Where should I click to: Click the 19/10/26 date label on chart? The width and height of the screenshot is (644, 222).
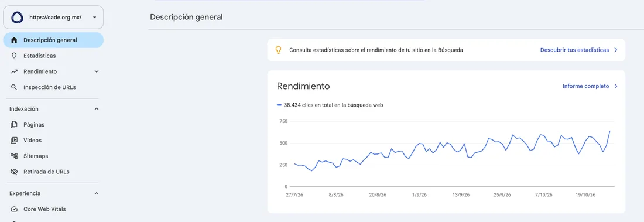tap(585, 196)
